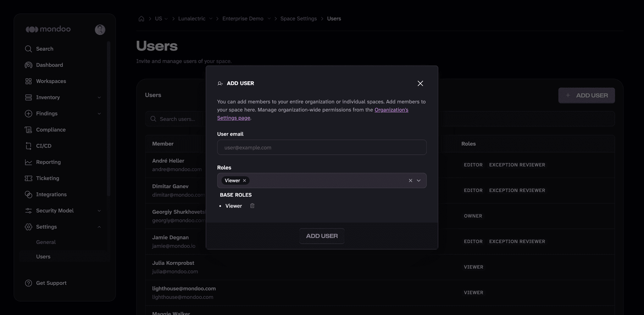Click the CI/CD icon in sidebar

[29, 146]
